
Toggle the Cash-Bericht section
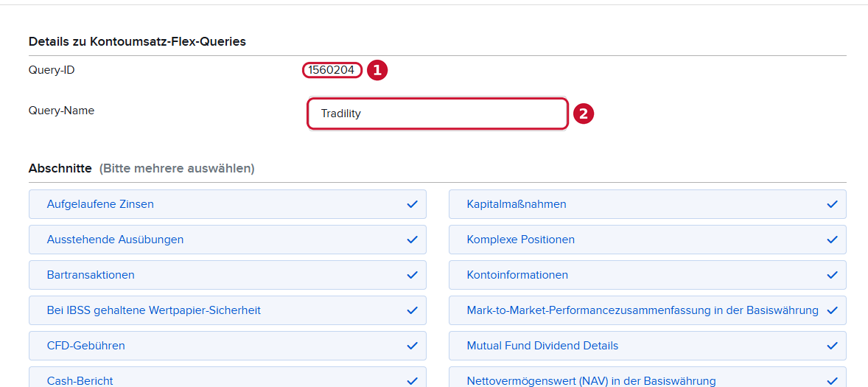(x=228, y=377)
